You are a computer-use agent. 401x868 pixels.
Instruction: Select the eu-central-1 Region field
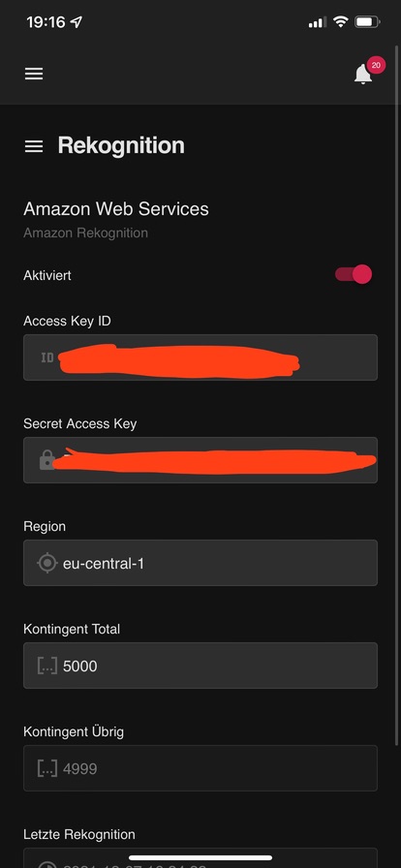200,563
